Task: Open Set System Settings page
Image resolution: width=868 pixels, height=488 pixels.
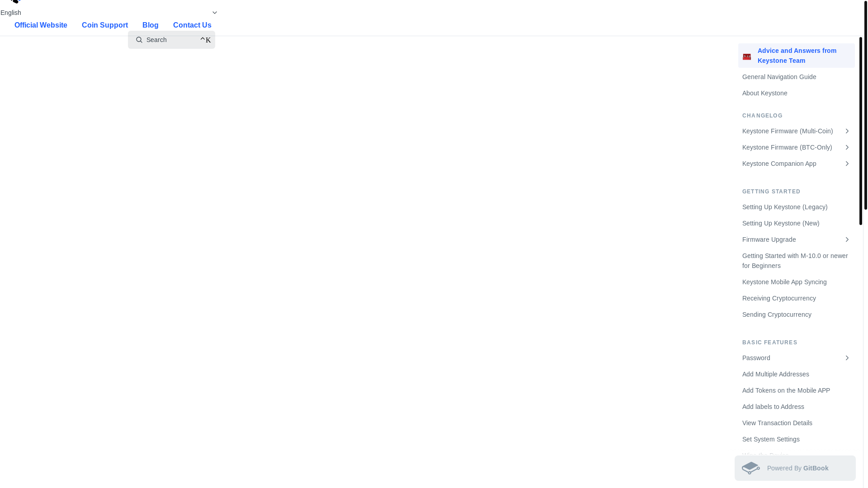Action: (796, 439)
